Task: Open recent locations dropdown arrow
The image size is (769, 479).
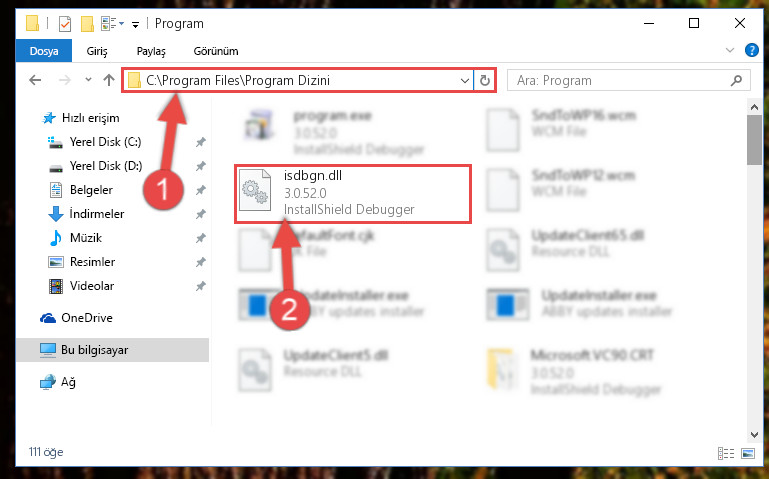Action: (88, 79)
